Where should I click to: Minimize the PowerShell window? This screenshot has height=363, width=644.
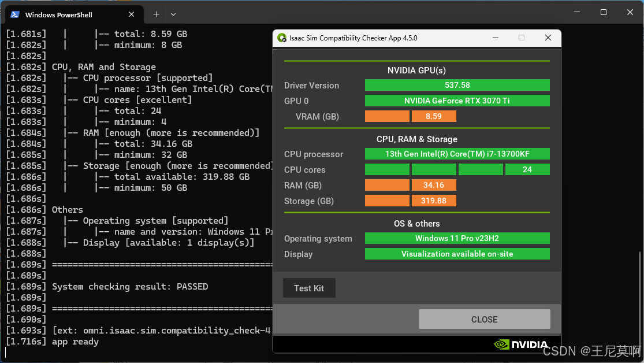(x=577, y=12)
